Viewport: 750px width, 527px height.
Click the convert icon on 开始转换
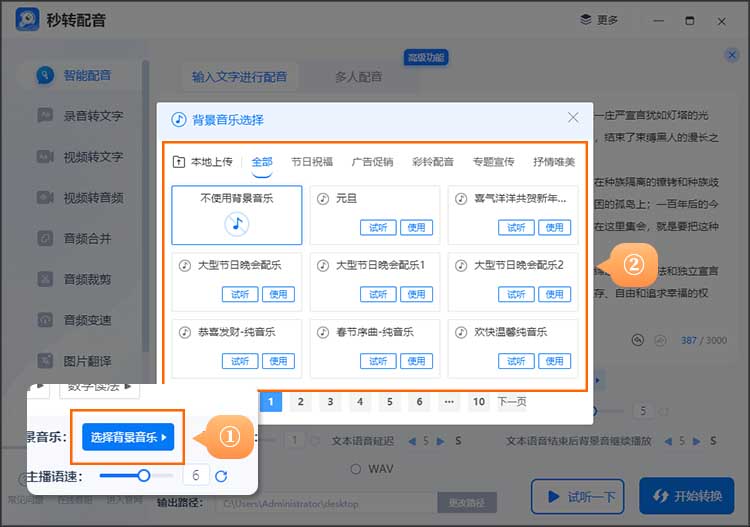pyautogui.click(x=661, y=496)
